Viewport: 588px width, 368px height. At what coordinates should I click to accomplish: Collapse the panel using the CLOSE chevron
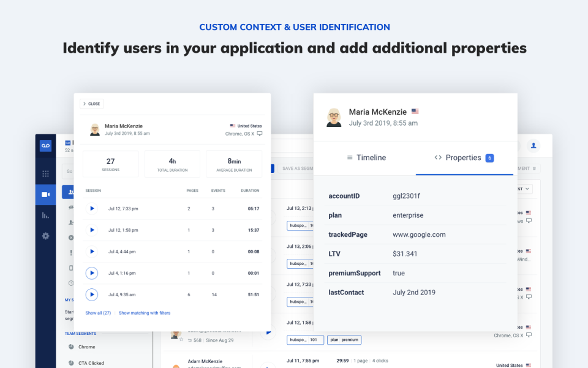tap(91, 104)
